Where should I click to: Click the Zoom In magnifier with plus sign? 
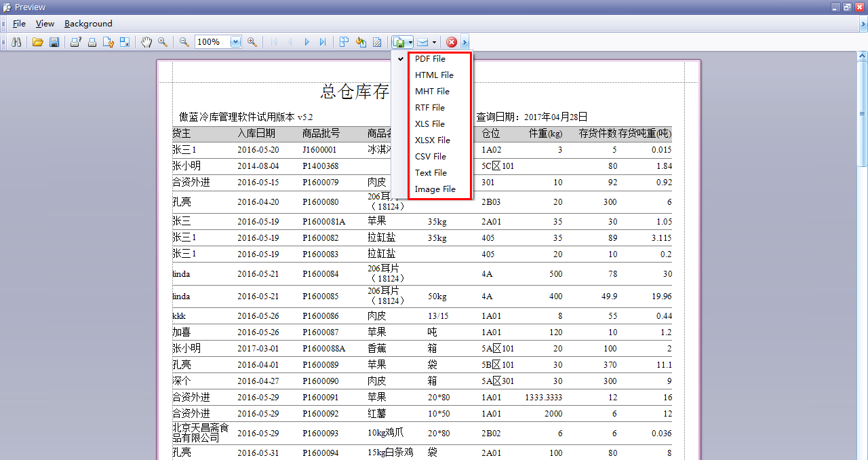tap(252, 41)
